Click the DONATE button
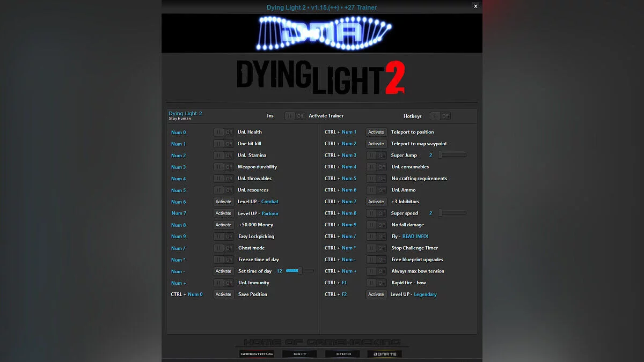The image size is (644, 362). coord(384,353)
